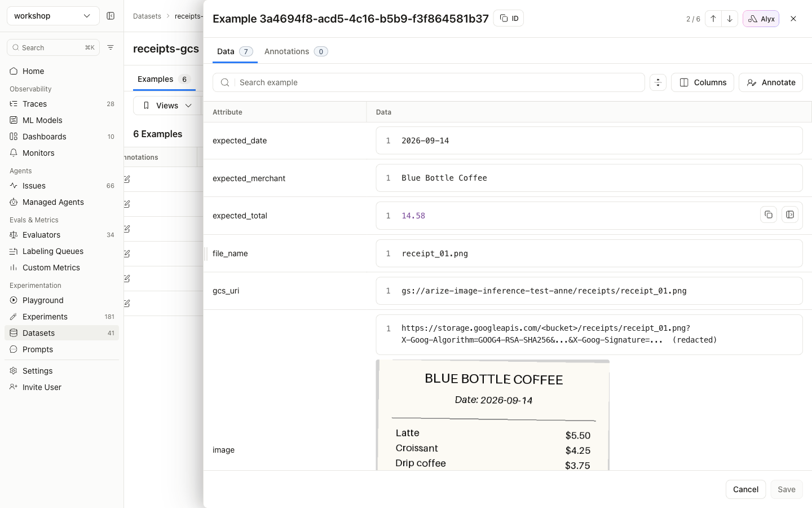Focus the Search example field
The width and height of the screenshot is (812, 508).
[x=429, y=82]
